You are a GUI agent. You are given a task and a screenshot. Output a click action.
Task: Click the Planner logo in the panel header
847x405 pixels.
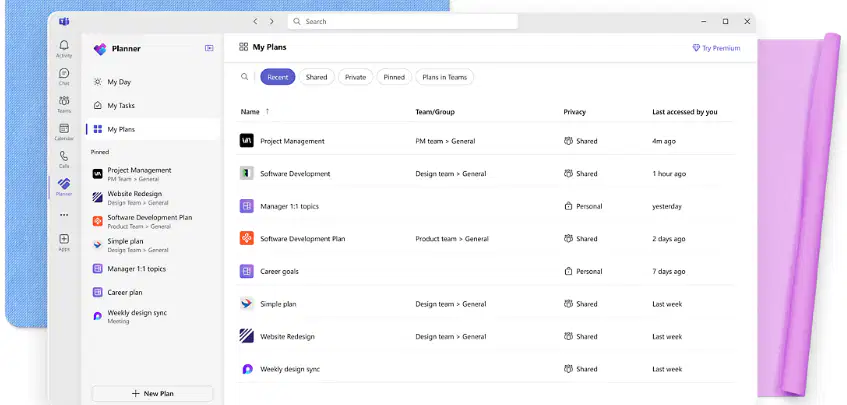point(100,49)
